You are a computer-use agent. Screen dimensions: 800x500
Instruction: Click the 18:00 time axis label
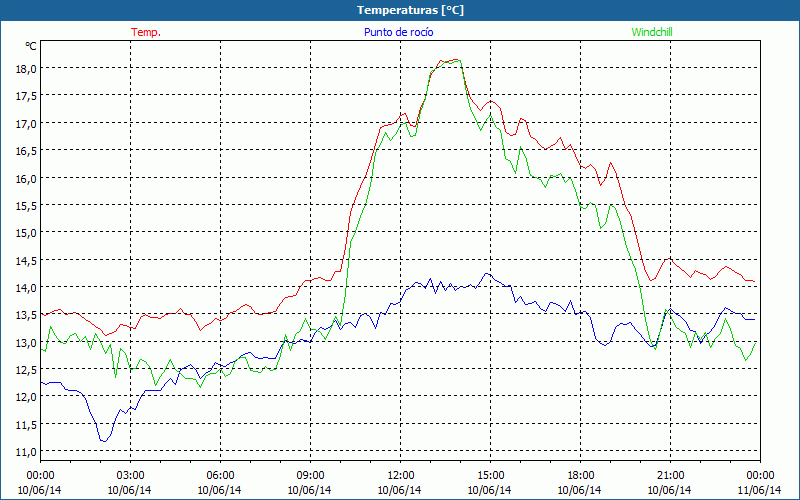[580, 476]
